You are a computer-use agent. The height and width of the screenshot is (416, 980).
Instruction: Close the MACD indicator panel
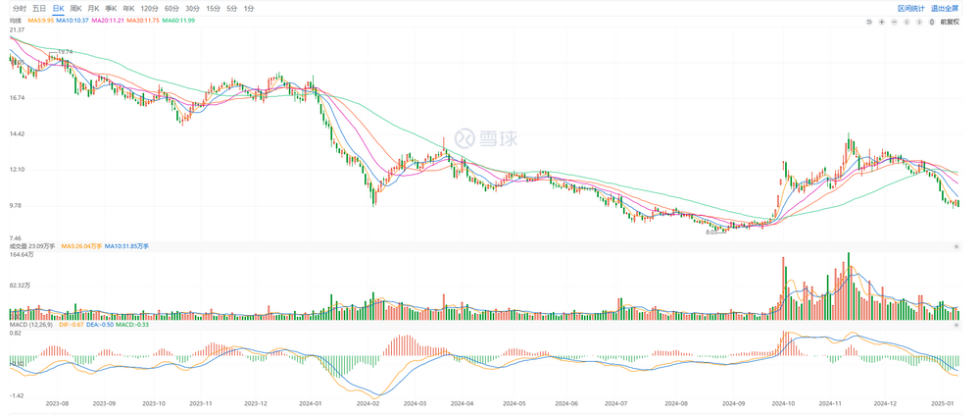pos(956,326)
